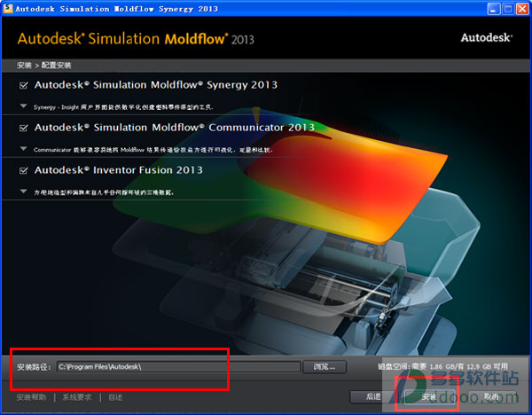Screen dimensions: 532x415
Task: Expand the Inventor Fusion description arrow
Action: coord(23,192)
